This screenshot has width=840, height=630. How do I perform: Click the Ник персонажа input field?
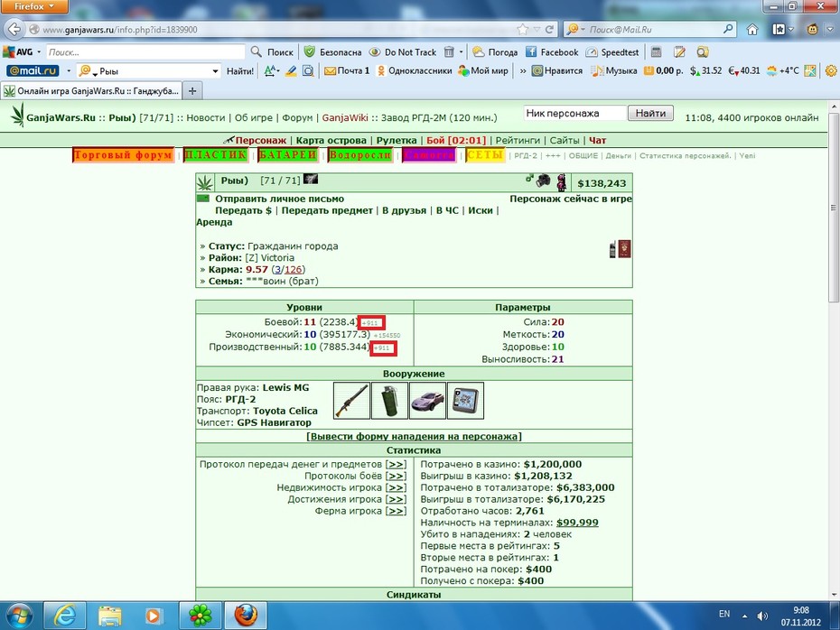coord(574,113)
